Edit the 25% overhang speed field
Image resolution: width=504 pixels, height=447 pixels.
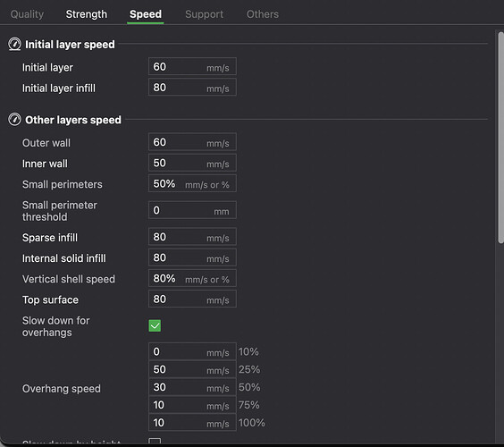tap(192, 369)
